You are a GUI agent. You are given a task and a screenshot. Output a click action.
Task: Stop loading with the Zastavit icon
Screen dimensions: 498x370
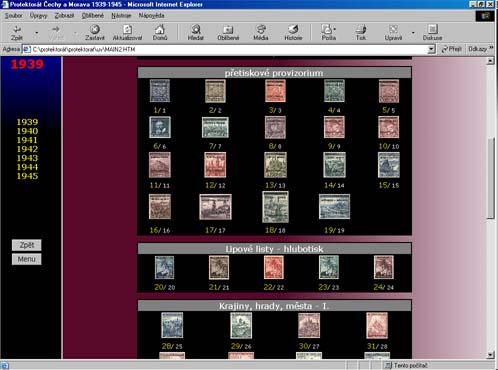coord(95,33)
